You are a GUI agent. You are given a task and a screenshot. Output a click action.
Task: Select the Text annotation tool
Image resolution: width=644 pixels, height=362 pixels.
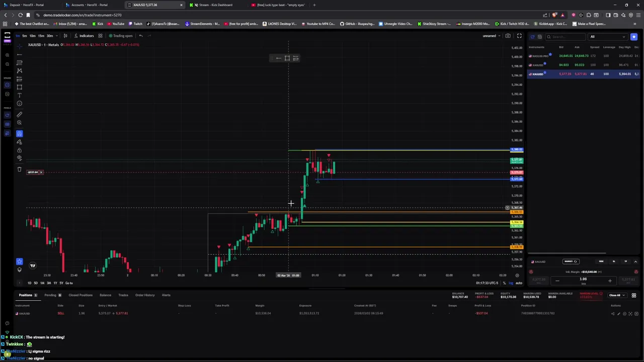19,95
